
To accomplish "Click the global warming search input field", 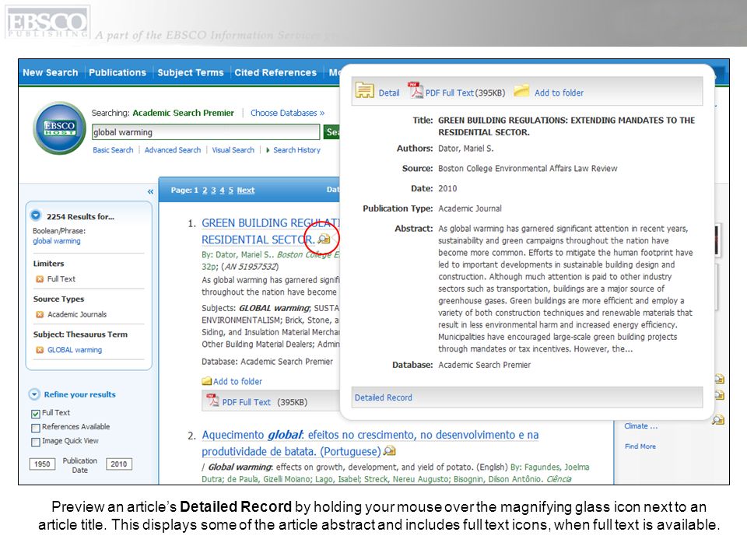I will coord(205,132).
